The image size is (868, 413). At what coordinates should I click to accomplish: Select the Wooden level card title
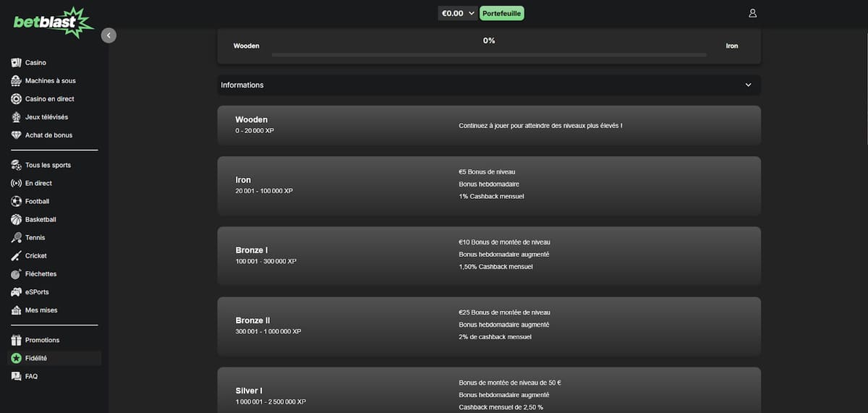251,119
